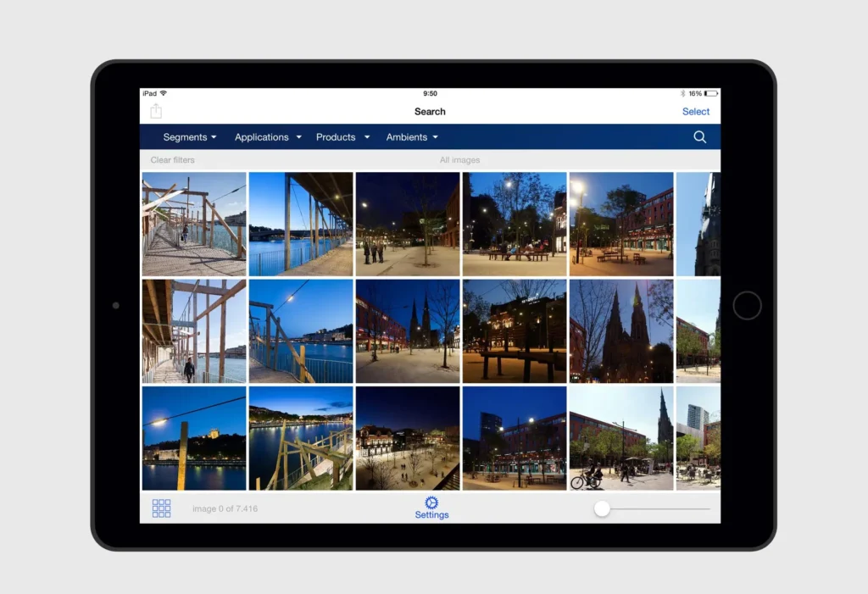Adjust the thumbnail size slider knob
868x594 pixels.
click(x=602, y=508)
